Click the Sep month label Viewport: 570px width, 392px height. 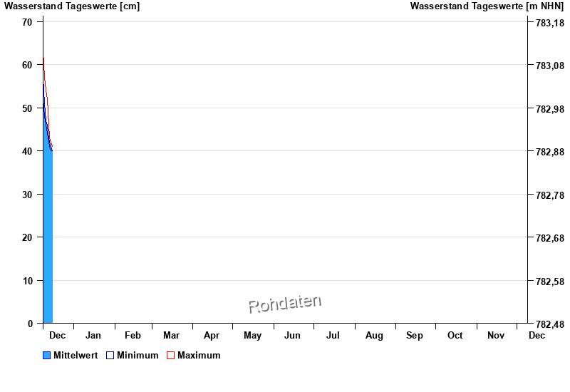coord(415,336)
